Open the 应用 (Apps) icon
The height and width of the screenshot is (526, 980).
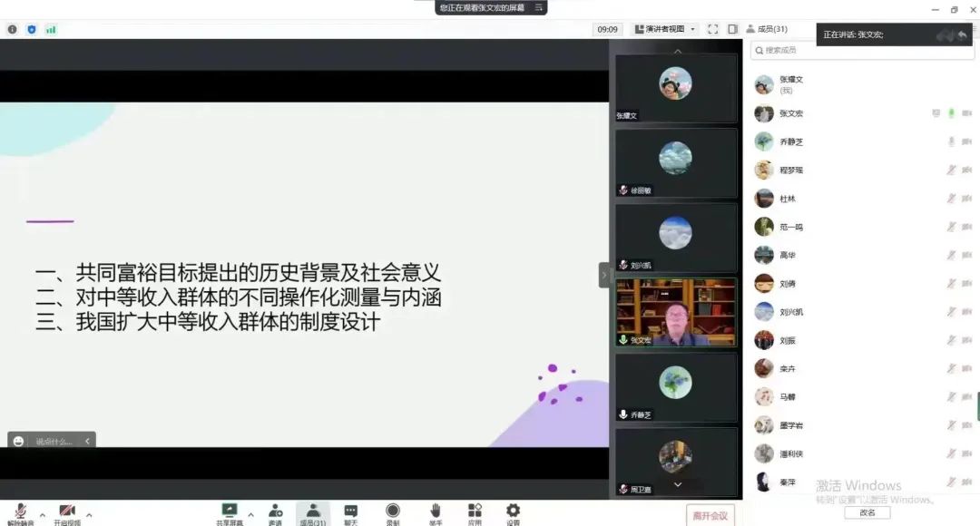475,512
